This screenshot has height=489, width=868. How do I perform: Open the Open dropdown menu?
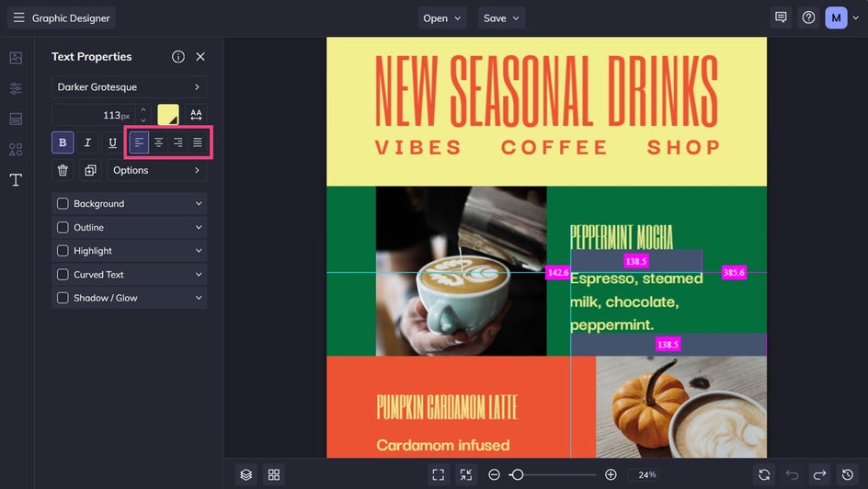[441, 18]
